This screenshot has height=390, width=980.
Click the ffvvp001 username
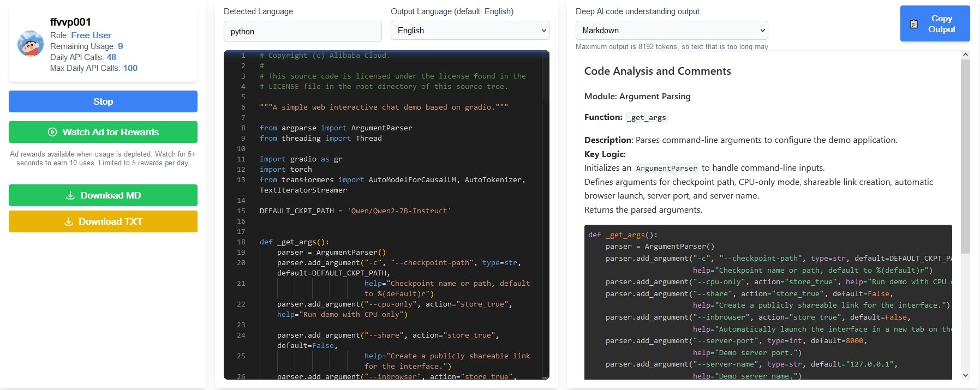pyautogui.click(x=70, y=22)
